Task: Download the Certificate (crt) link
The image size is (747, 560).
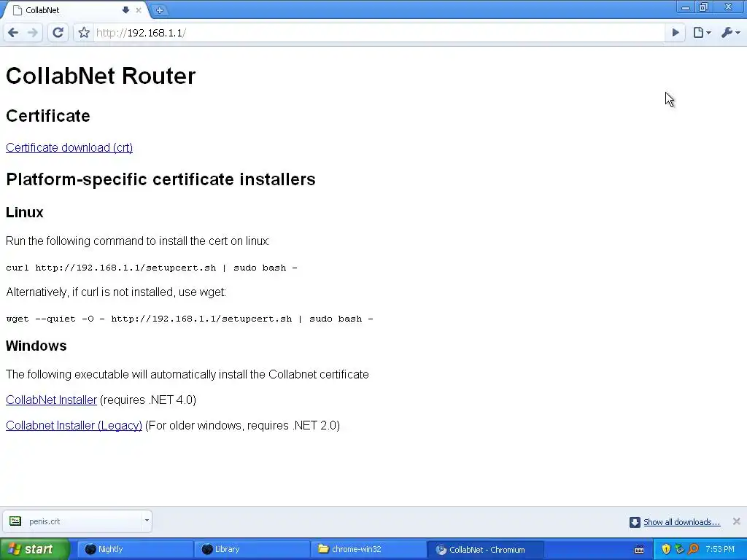Action: coord(69,147)
